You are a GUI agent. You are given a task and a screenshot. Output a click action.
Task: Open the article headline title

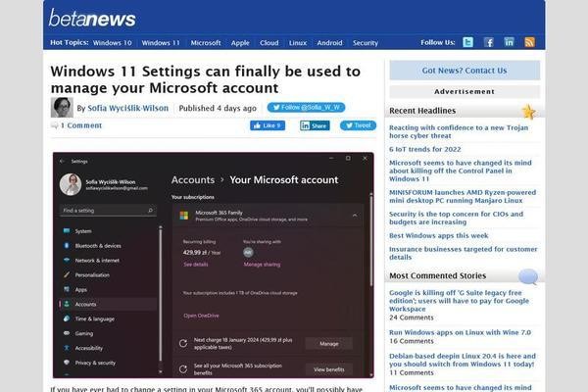point(206,79)
